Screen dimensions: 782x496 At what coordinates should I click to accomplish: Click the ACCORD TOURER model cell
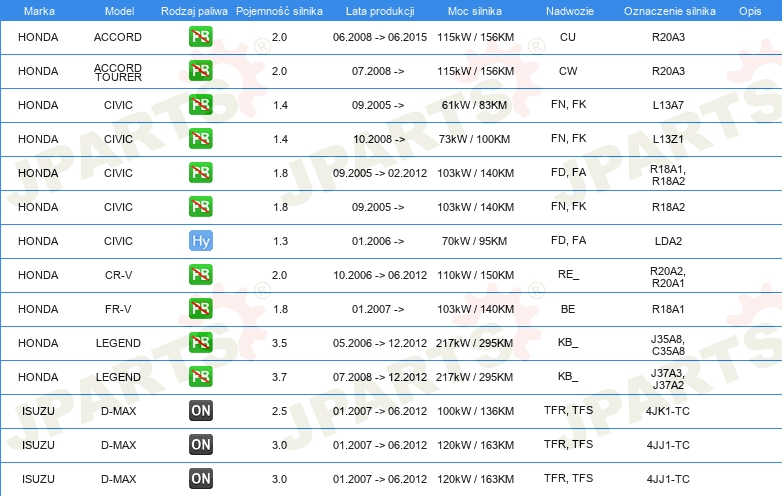[x=118, y=72]
